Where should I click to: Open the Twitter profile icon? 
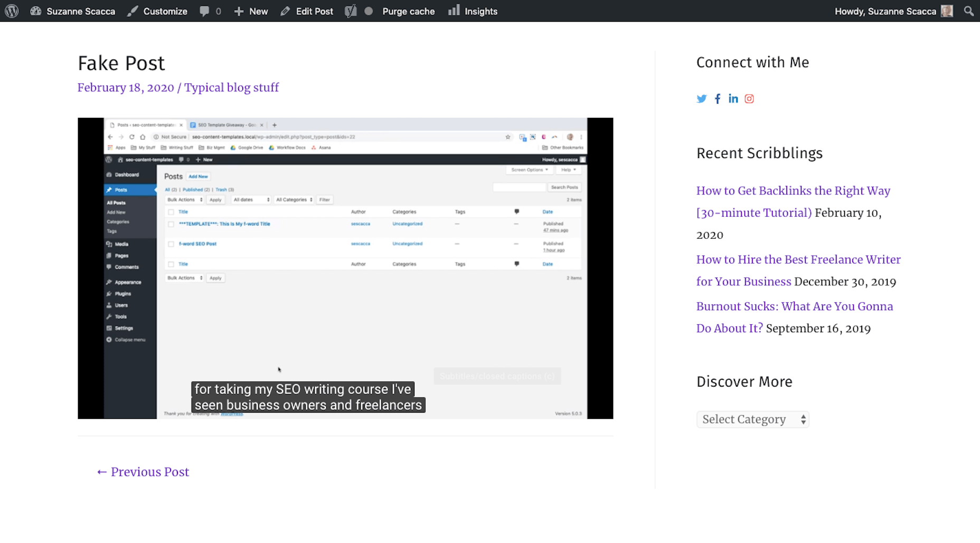pos(701,99)
